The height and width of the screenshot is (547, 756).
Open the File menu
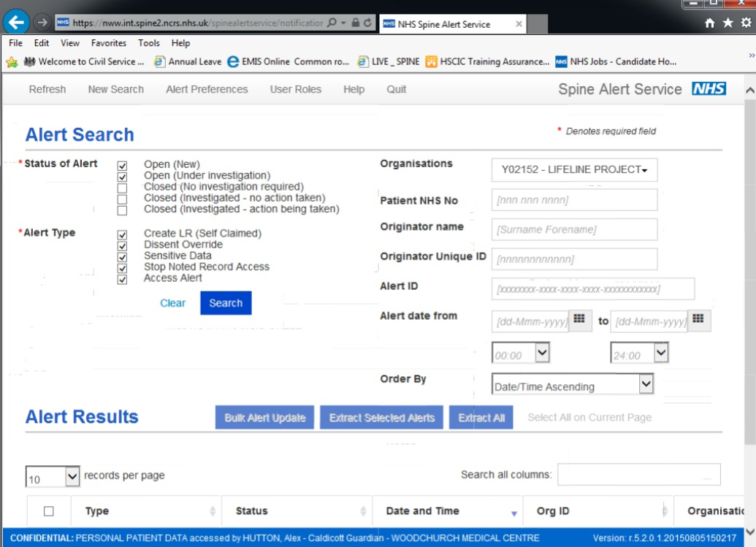[x=15, y=43]
